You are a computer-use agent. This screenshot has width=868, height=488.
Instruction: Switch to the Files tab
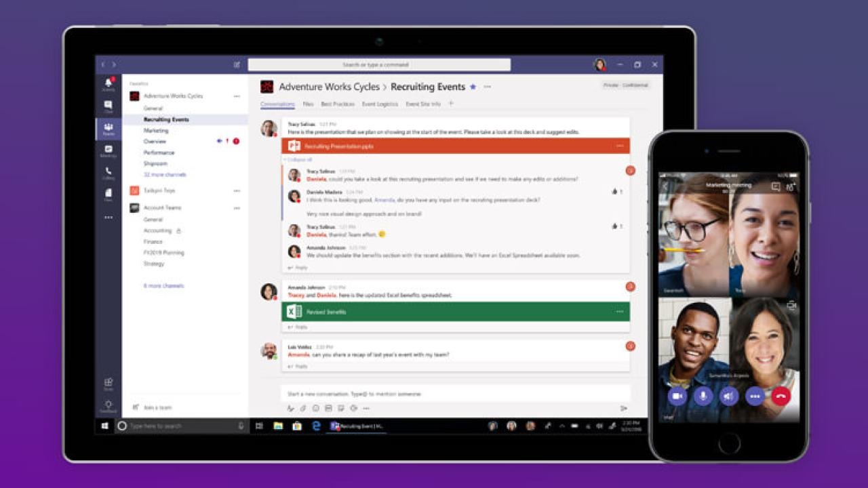(308, 104)
